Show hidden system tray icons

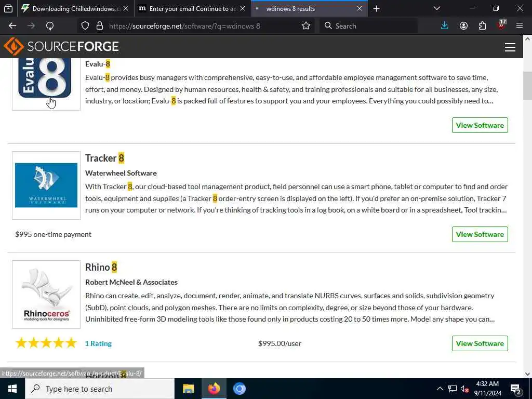(440, 389)
